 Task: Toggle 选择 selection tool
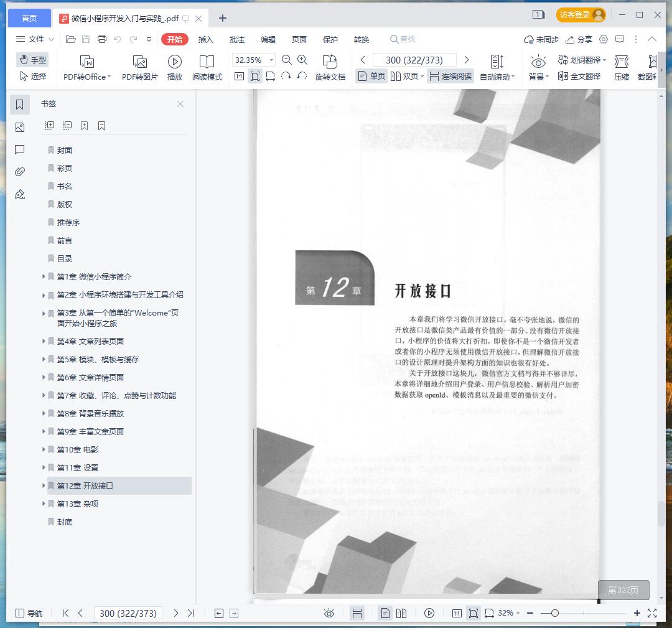32,76
